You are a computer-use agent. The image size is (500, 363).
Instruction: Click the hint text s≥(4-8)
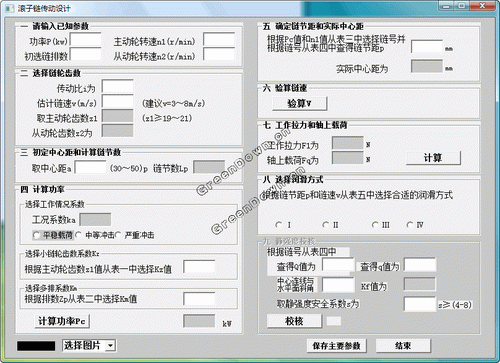click(455, 305)
